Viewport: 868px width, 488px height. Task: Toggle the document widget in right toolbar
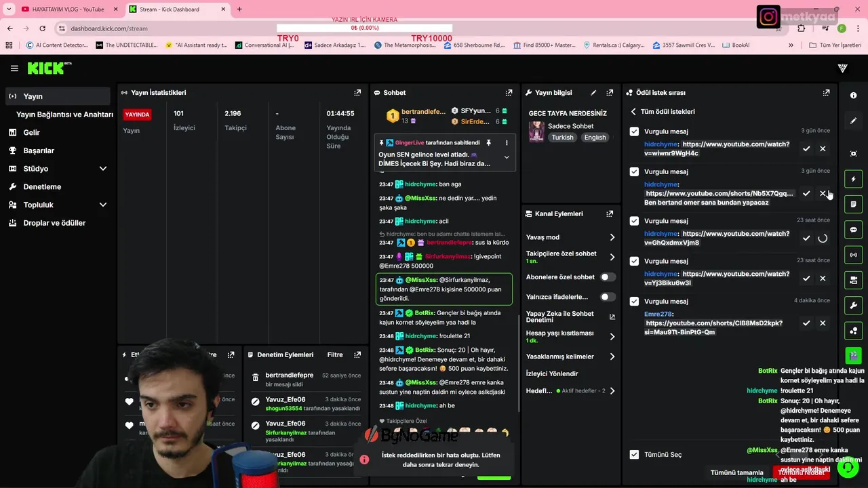pos(853,205)
